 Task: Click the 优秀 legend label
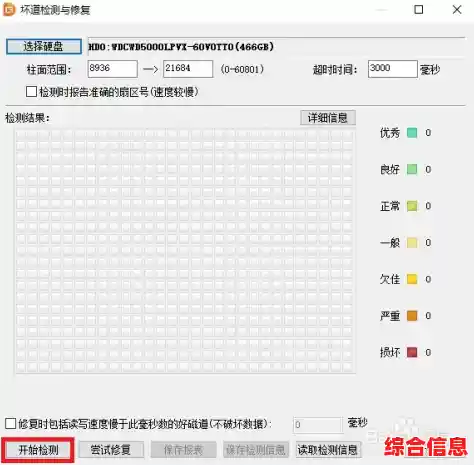[x=390, y=133]
